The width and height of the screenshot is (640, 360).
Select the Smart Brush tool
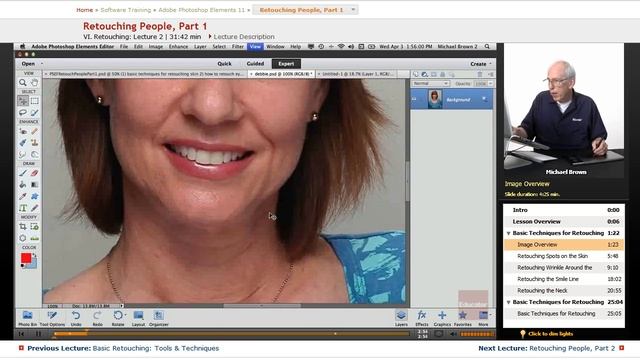(23, 143)
